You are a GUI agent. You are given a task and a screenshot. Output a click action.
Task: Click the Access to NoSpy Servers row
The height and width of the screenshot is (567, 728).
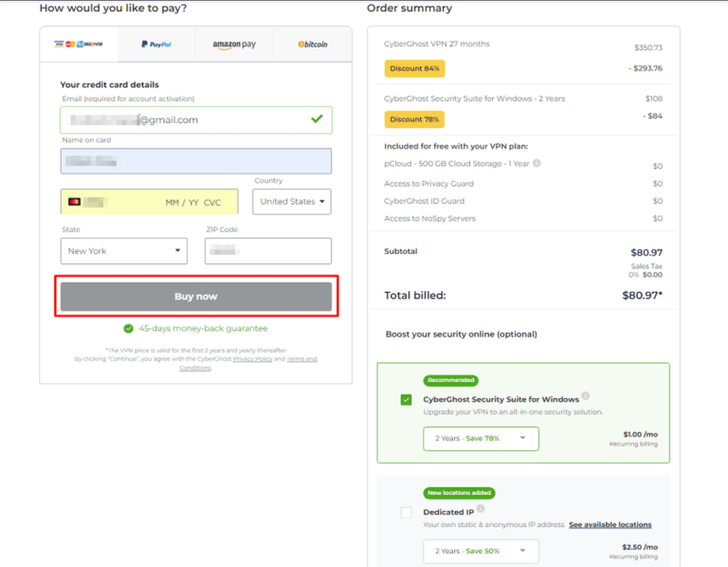[x=523, y=219]
